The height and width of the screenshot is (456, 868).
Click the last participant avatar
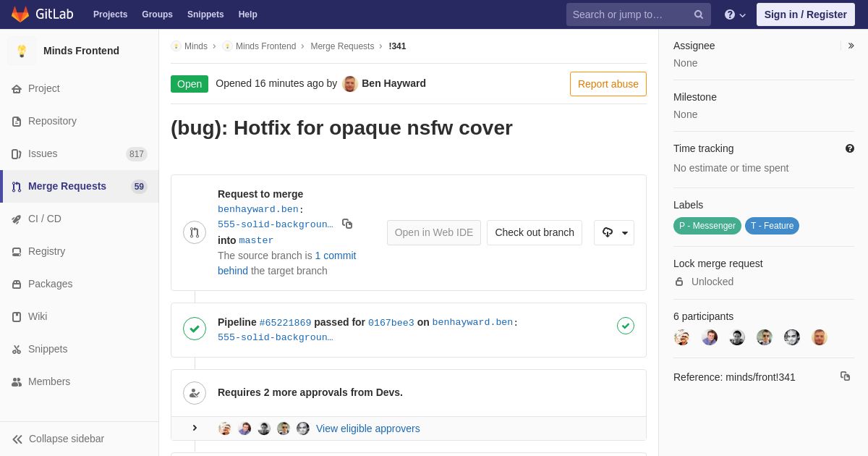(820, 337)
